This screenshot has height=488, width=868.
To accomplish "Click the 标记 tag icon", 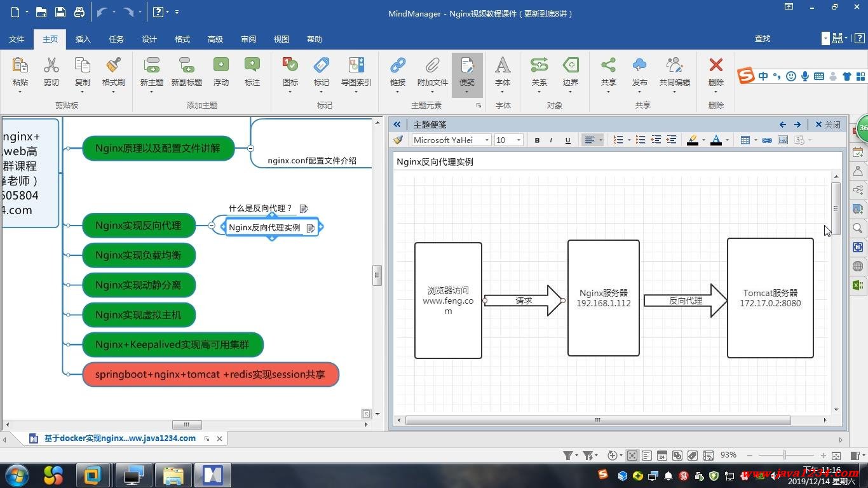I will pyautogui.click(x=322, y=65).
